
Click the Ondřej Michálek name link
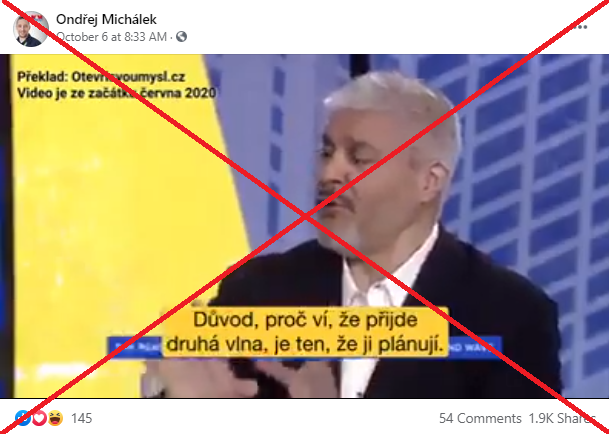pyautogui.click(x=106, y=19)
